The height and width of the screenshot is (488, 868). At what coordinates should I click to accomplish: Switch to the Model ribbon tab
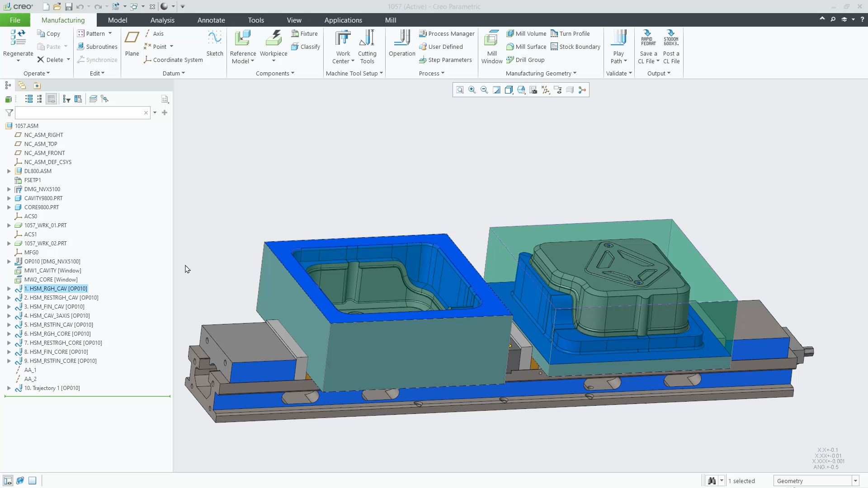point(118,20)
